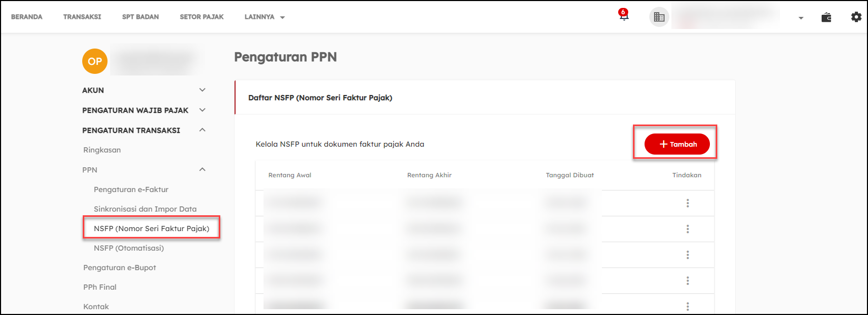Open actions menu for first NSFP row
The image size is (868, 315).
pos(687,203)
